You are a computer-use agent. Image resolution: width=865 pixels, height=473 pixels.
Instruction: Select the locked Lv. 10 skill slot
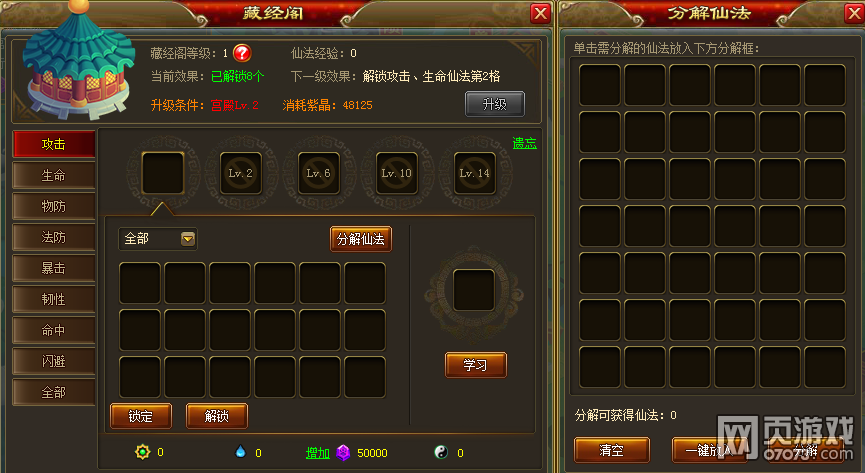point(397,173)
